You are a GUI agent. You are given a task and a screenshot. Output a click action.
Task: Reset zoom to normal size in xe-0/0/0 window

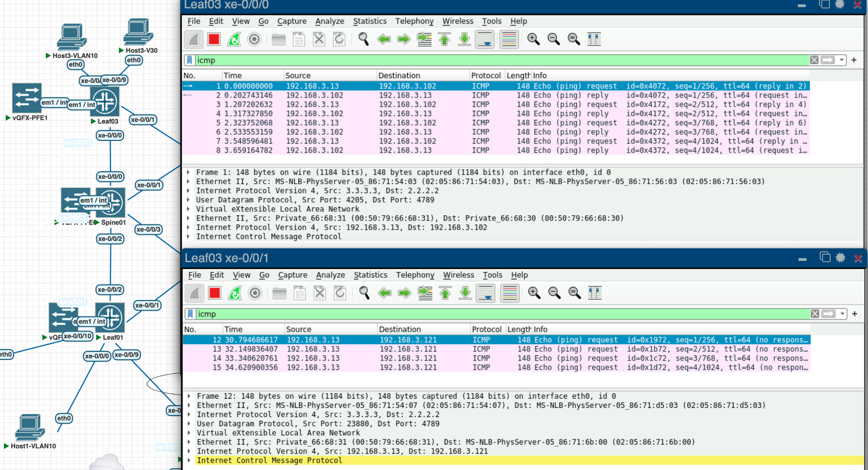point(574,39)
